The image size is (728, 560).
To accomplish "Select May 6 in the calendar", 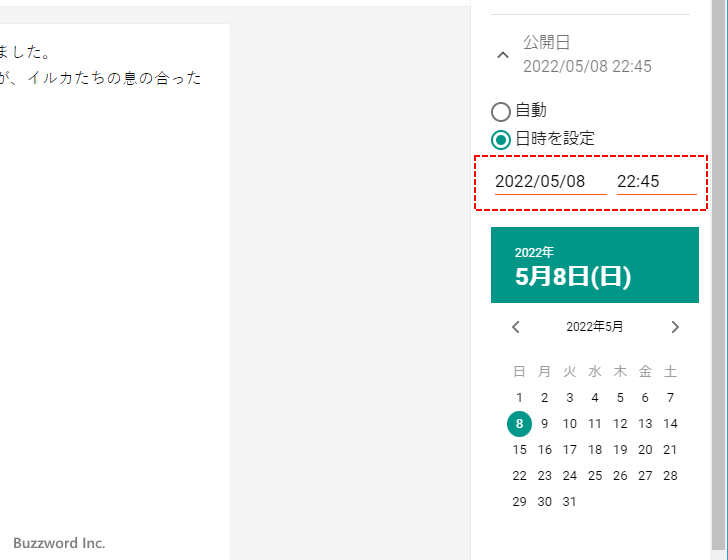I will tap(645, 397).
